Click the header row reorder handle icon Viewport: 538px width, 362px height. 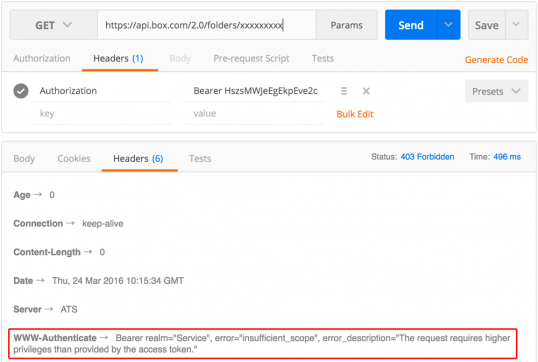click(344, 91)
